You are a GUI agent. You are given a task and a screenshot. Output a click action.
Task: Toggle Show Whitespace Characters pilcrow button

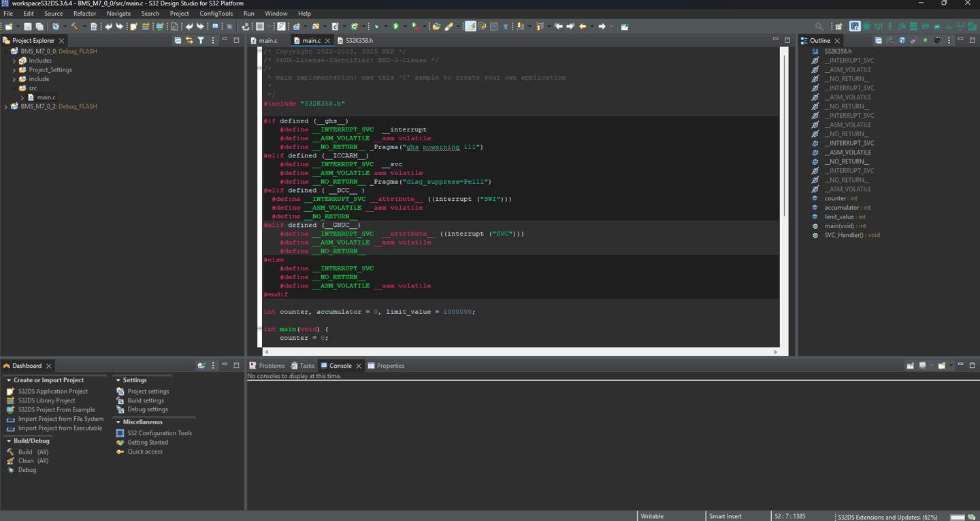(506, 27)
